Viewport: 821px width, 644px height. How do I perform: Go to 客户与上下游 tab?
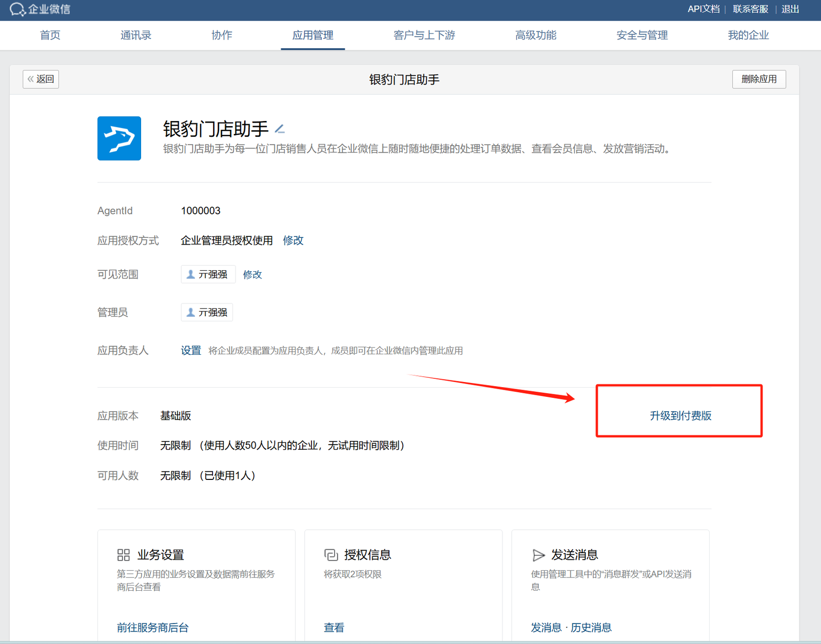tap(424, 35)
